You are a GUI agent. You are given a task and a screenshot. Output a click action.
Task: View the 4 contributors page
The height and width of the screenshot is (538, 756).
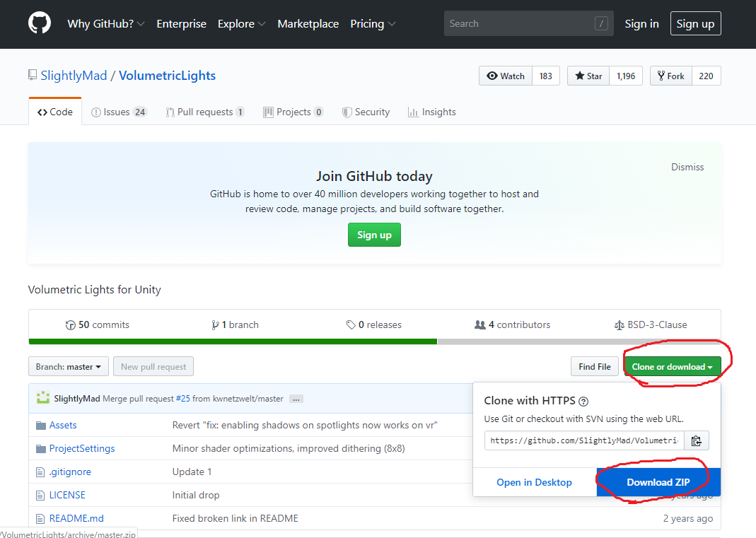tap(513, 325)
